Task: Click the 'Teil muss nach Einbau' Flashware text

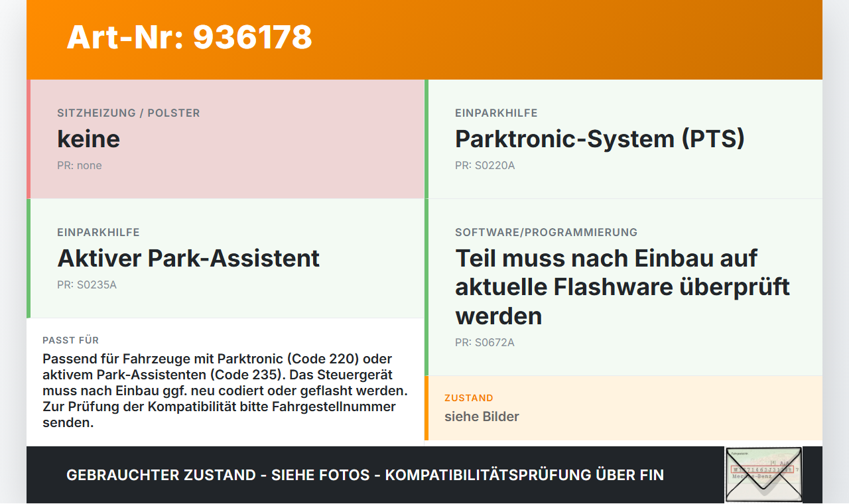Action: (x=623, y=287)
